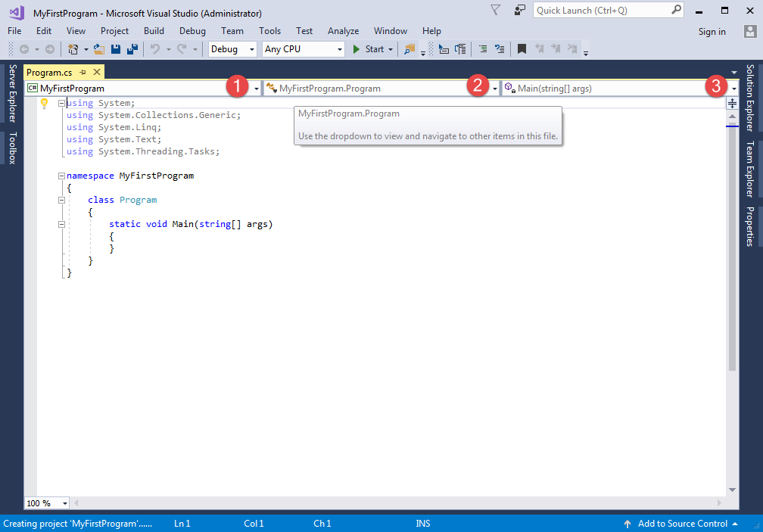The width and height of the screenshot is (763, 532).
Task: Click the previous bookmark icon
Action: (x=539, y=48)
